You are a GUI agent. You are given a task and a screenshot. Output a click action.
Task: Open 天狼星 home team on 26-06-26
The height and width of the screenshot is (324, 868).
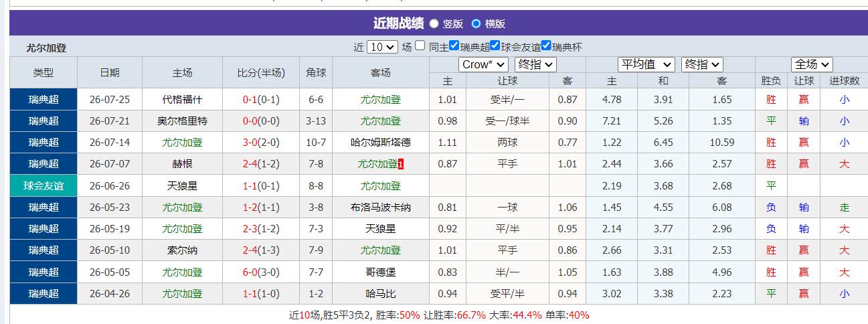(182, 185)
